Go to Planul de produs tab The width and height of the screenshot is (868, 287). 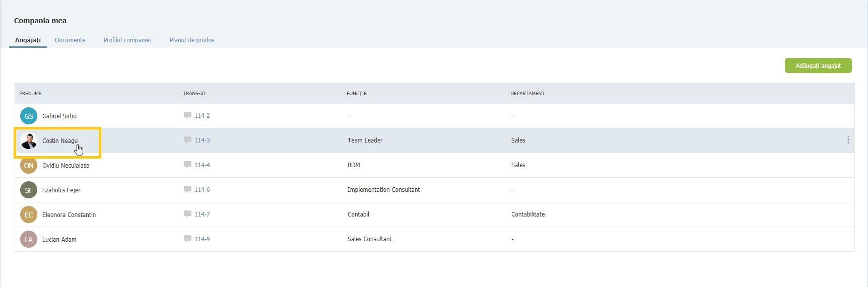192,40
